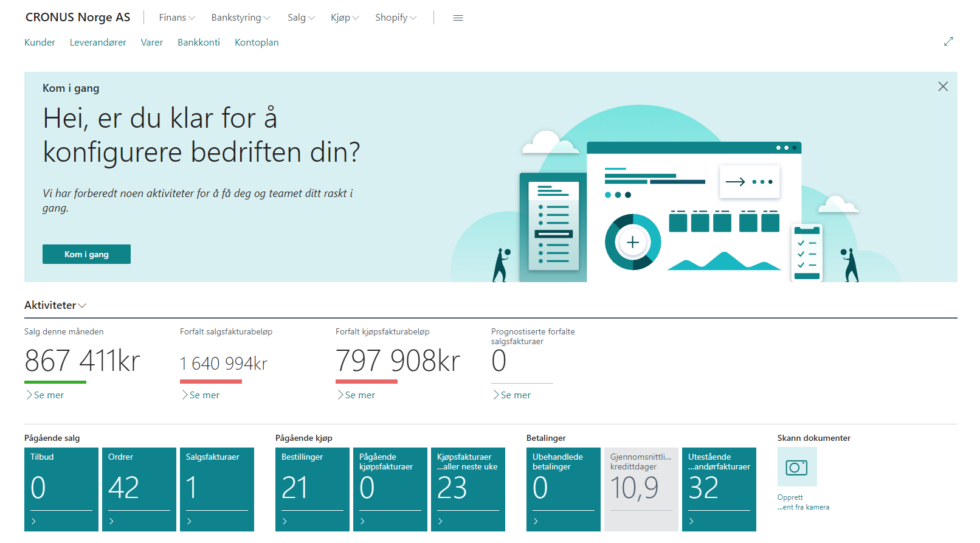980x543 pixels.
Task: Click the expand page icon at top right
Action: pyautogui.click(x=948, y=41)
